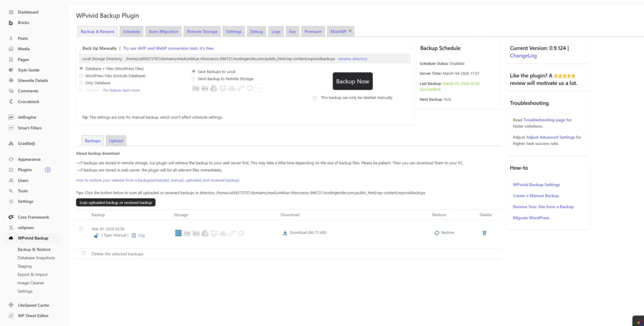Switch to the Upload sub-tab
This screenshot has width=644, height=326.
click(x=116, y=141)
